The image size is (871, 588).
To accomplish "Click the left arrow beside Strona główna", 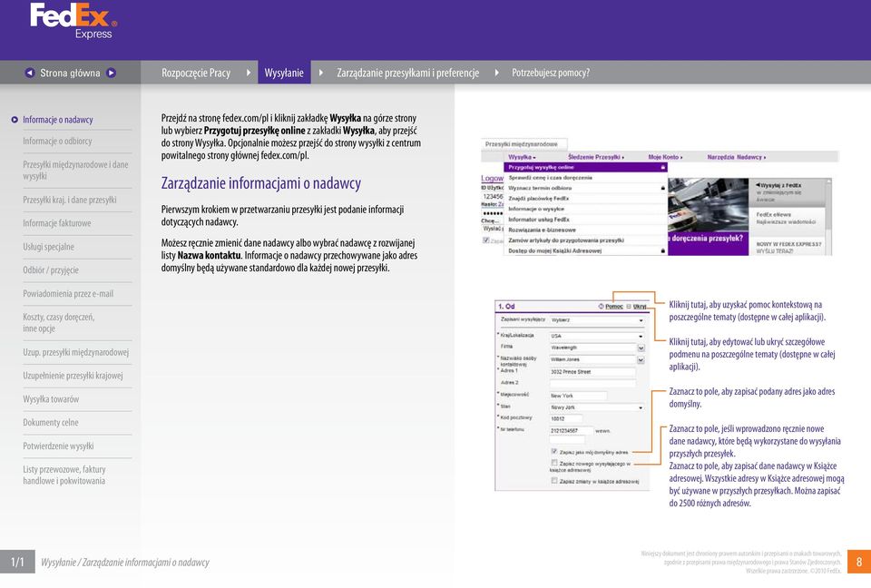I will pyautogui.click(x=29, y=73).
